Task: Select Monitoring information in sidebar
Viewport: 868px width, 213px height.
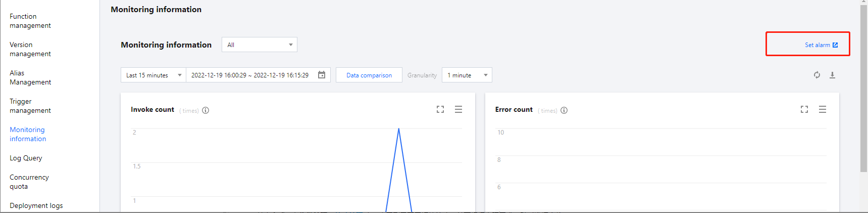Action: (x=28, y=134)
